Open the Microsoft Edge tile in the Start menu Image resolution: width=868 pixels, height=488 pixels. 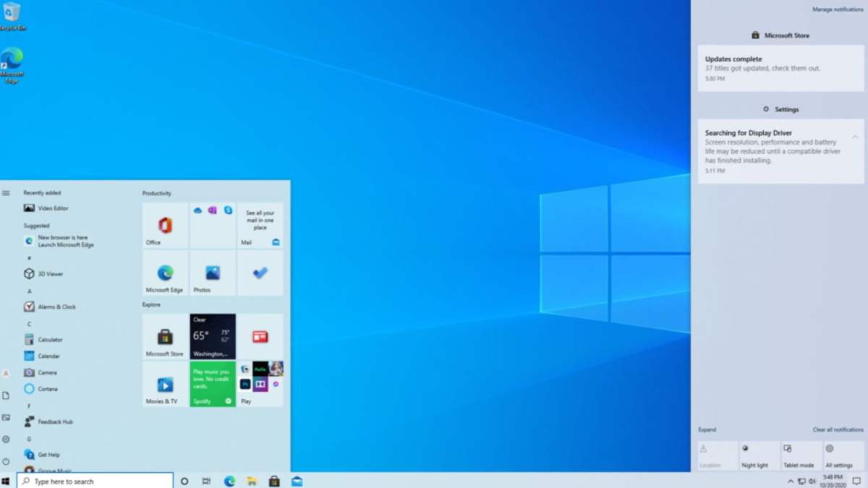164,273
